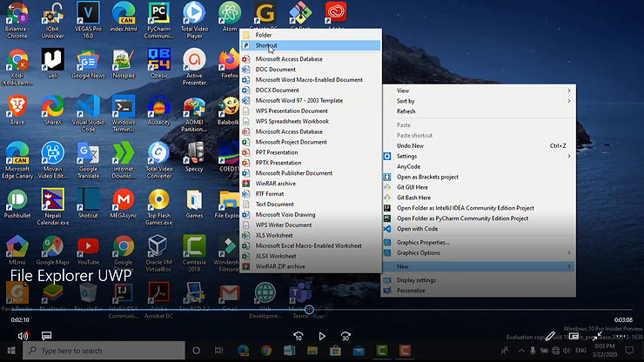This screenshot has width=644, height=362.
Task: Open Task View on the taskbar
Action: tap(219, 351)
